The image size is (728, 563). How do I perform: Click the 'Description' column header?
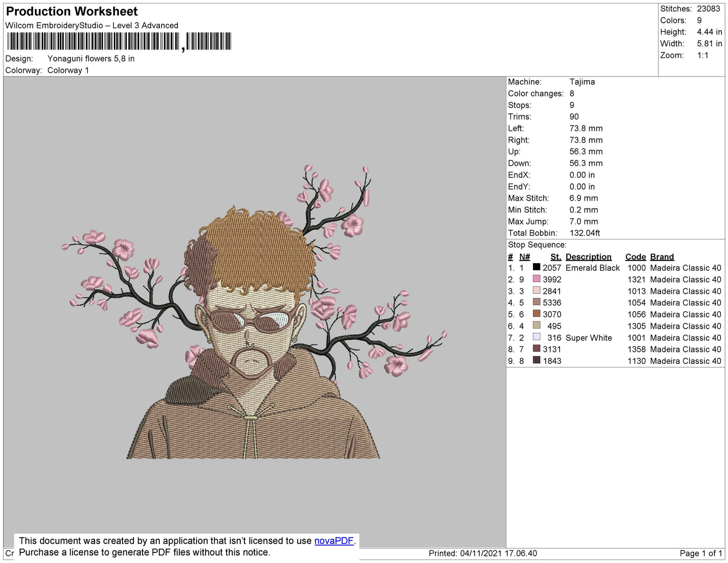click(x=588, y=257)
